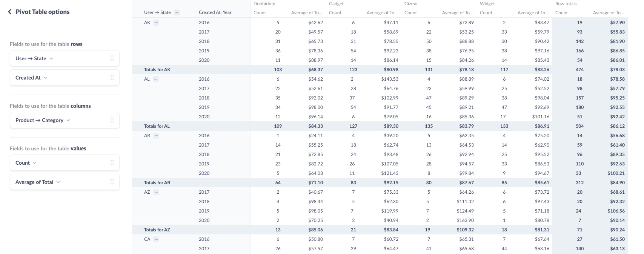Open the Average of Total value dropdown
Image resolution: width=644 pixels, height=254 pixels.
[x=58, y=182]
